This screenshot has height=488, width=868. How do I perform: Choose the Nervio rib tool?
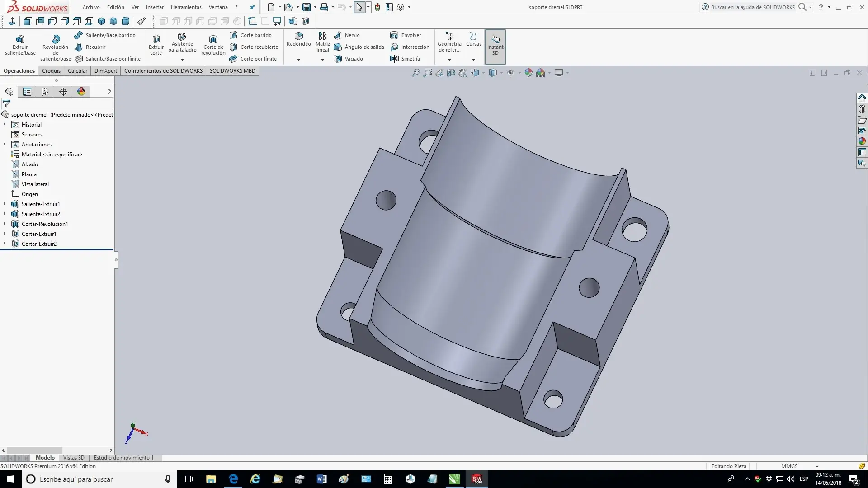point(347,35)
